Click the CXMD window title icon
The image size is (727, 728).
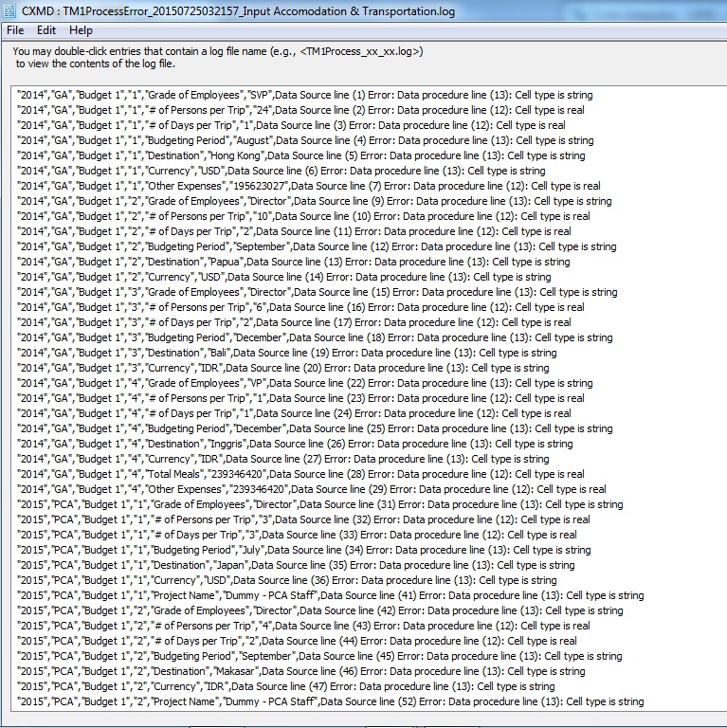[9, 10]
